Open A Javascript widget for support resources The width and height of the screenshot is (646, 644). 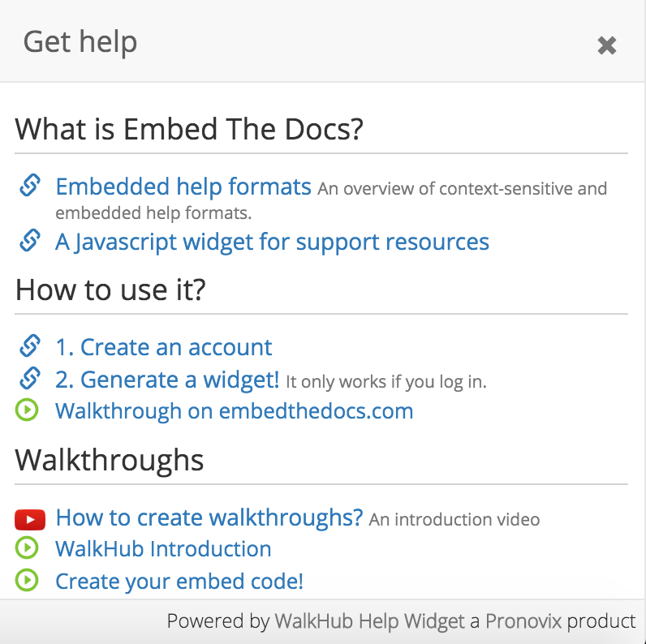272,242
